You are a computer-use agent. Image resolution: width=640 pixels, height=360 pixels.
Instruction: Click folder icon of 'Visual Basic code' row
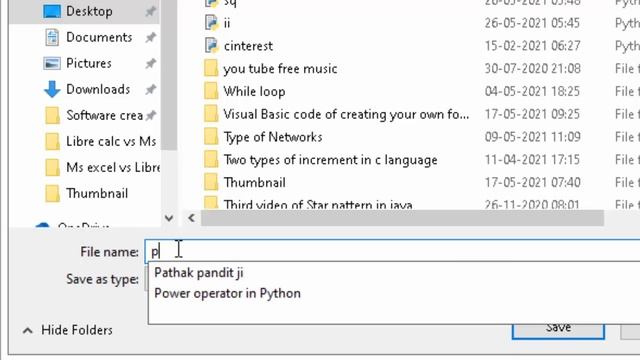tap(211, 114)
